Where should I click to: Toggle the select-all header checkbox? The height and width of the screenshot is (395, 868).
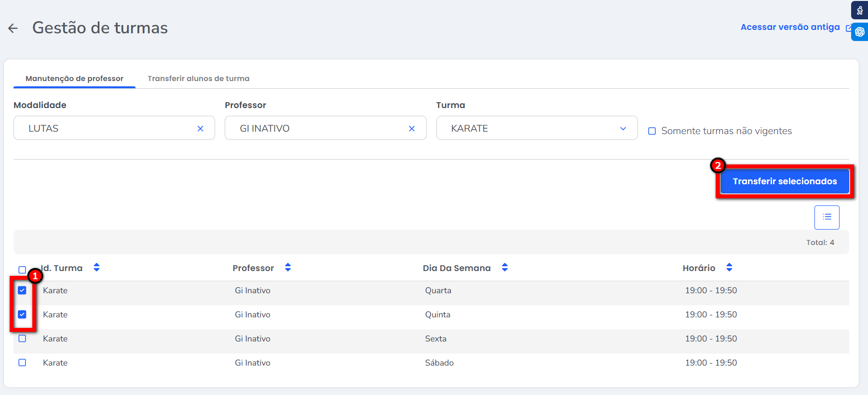point(22,270)
